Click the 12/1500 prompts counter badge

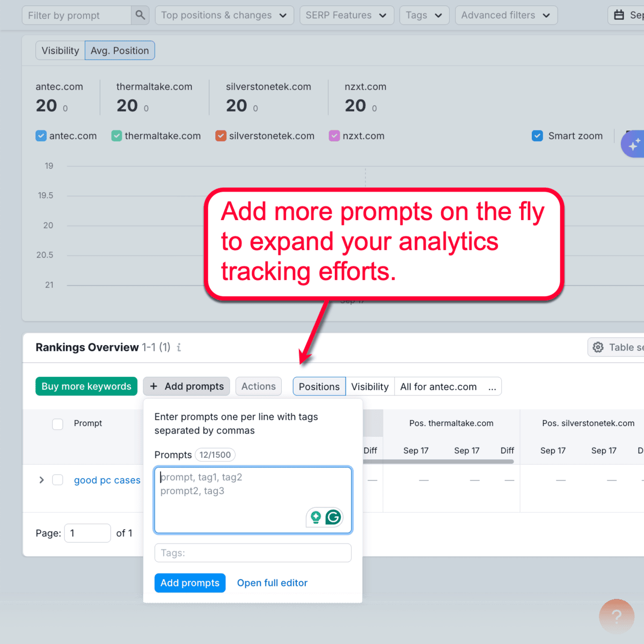coord(215,455)
